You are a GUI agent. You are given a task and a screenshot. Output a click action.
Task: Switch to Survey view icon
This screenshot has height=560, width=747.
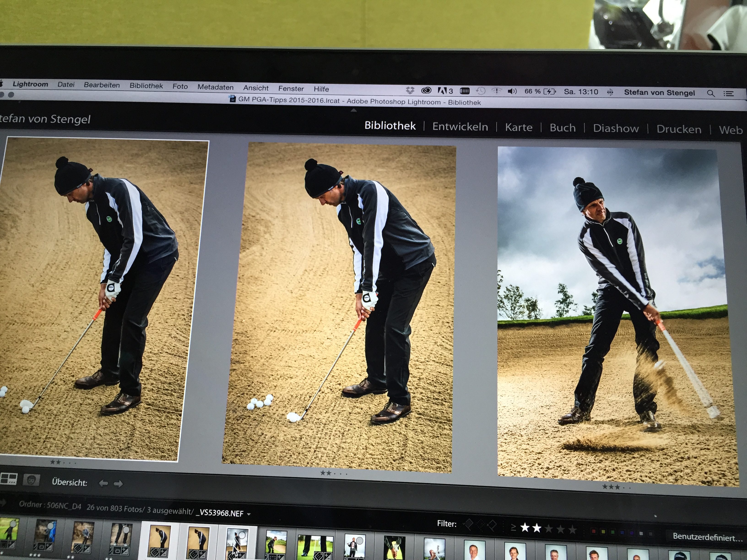(9, 479)
